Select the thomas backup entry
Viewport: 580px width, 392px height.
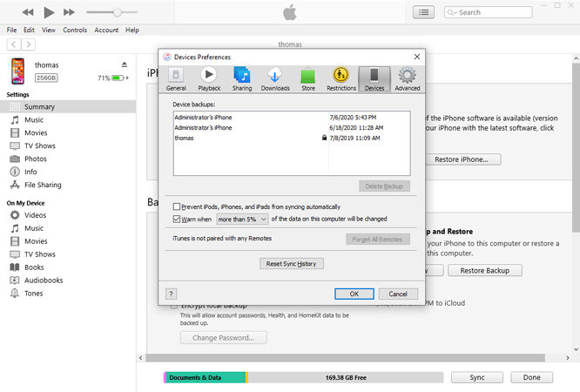pyautogui.click(x=292, y=138)
